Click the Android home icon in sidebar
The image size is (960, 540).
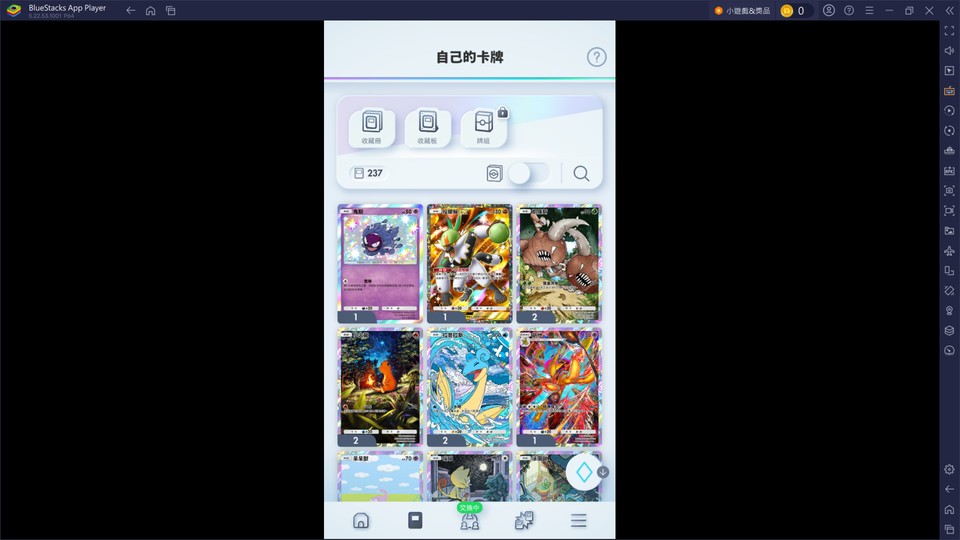click(x=949, y=509)
